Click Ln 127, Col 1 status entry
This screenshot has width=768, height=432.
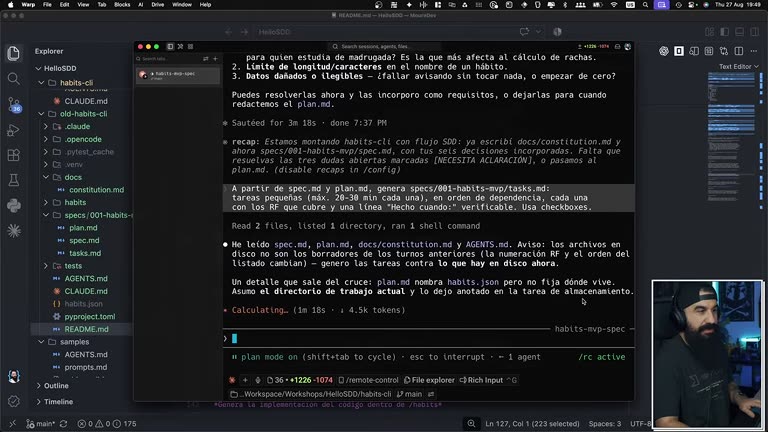coord(532,424)
